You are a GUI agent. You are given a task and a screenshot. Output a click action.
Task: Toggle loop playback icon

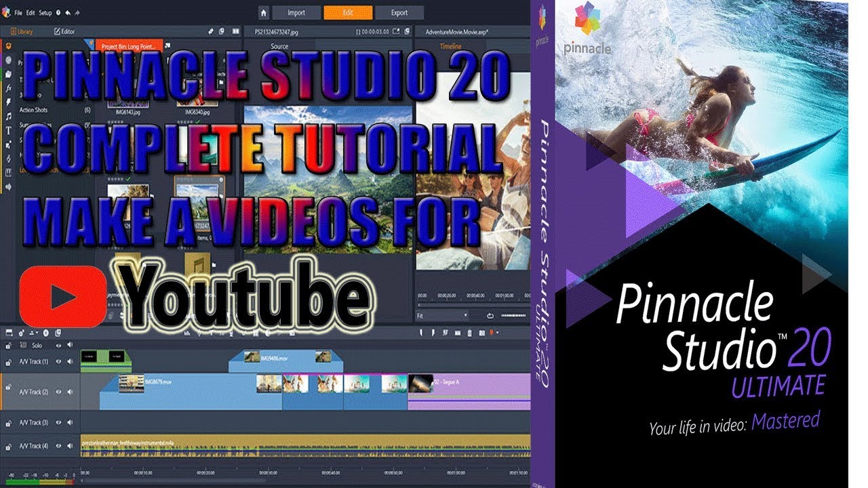click(x=490, y=316)
